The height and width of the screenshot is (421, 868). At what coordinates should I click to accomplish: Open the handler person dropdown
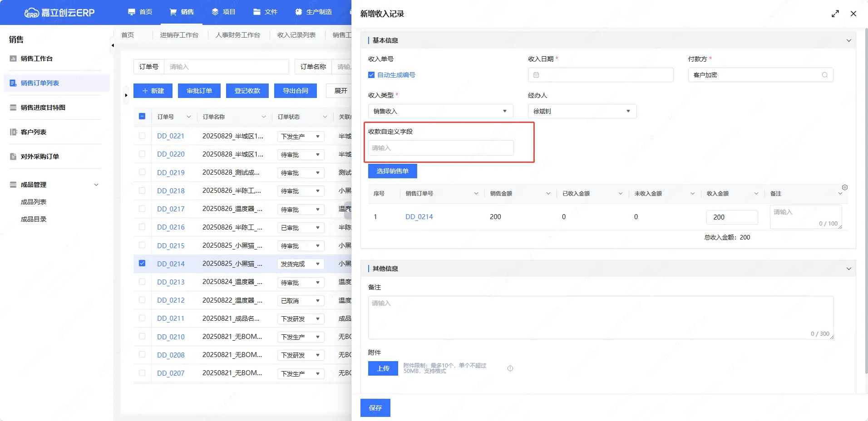(x=582, y=111)
